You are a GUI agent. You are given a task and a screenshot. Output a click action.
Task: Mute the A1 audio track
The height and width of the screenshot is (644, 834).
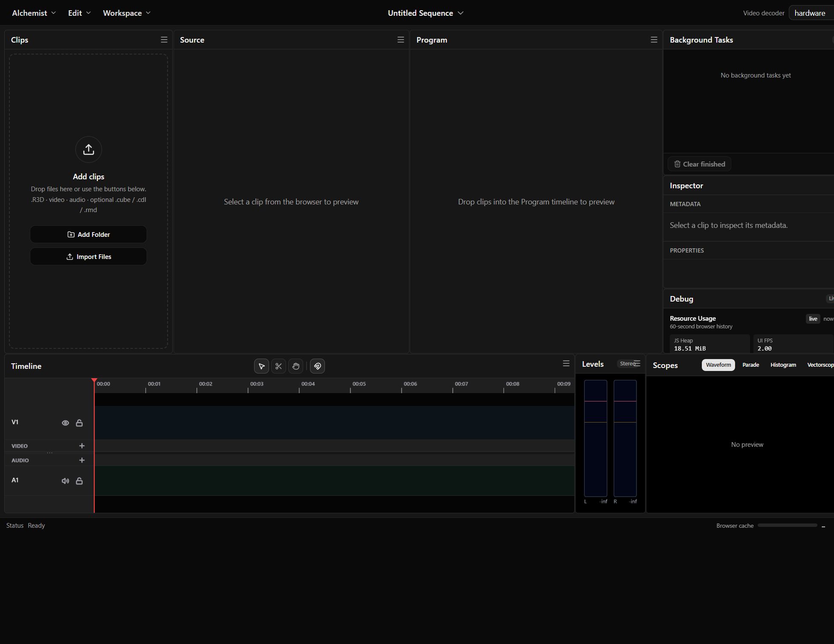pos(65,481)
